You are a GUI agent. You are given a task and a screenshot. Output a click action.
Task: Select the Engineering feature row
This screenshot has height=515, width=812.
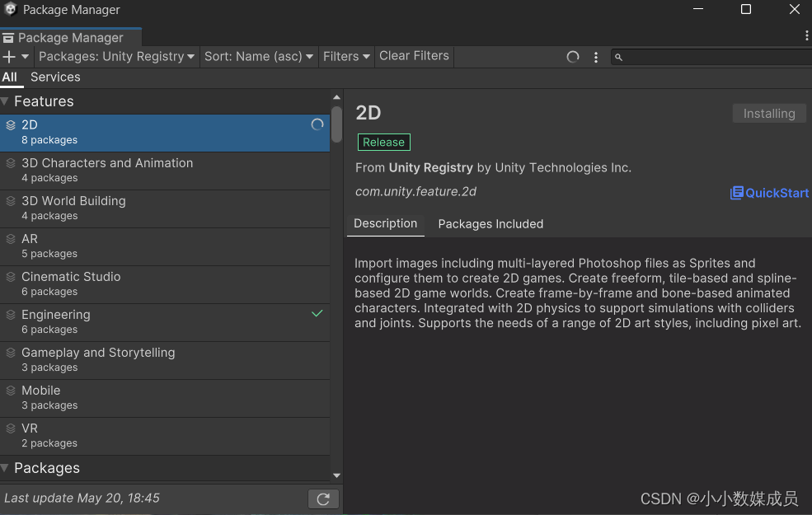(x=165, y=322)
